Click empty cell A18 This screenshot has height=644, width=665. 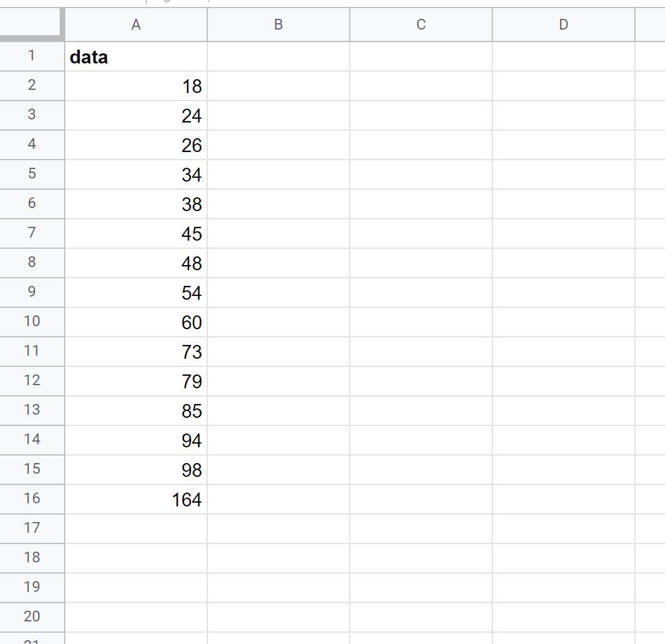(136, 558)
